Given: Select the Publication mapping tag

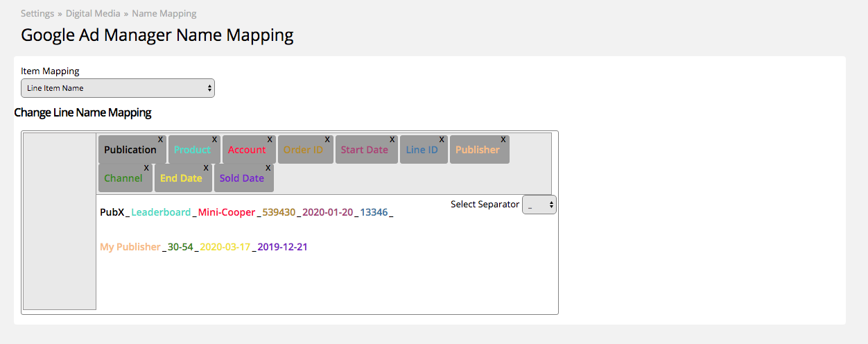Looking at the screenshot, I should point(132,150).
